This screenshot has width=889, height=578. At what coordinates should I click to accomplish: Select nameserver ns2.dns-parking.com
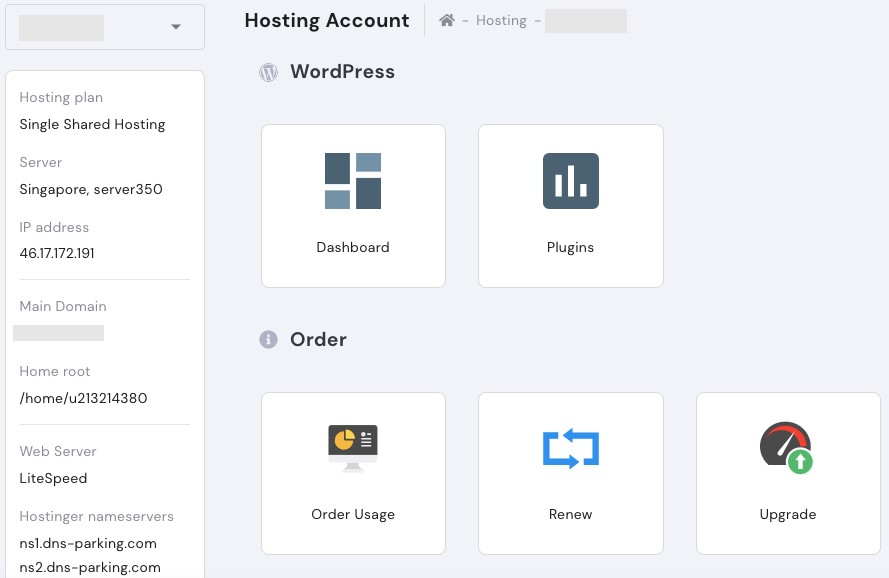[x=90, y=567]
